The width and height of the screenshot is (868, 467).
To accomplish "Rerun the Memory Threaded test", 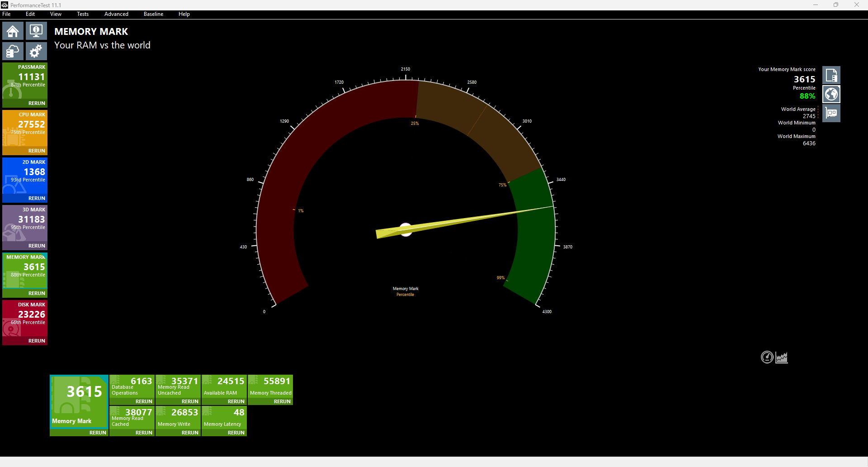I will pyautogui.click(x=282, y=401).
